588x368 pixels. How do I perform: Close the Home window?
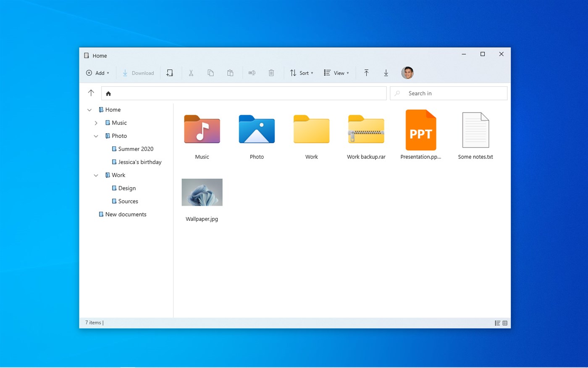tap(501, 54)
